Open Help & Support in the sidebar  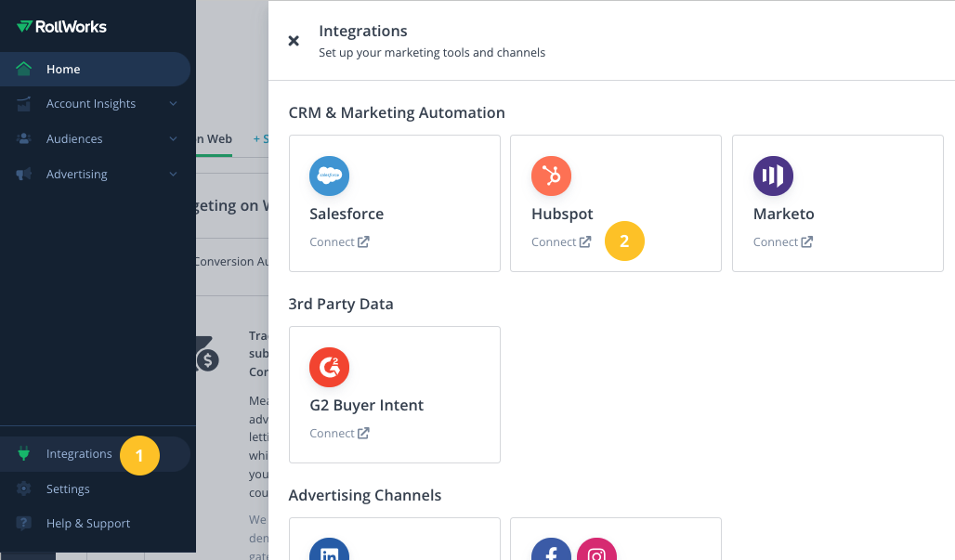[95, 523]
